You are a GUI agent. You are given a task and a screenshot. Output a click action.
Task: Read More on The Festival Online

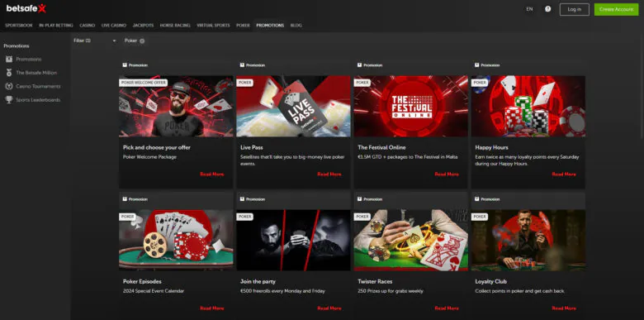(447, 174)
